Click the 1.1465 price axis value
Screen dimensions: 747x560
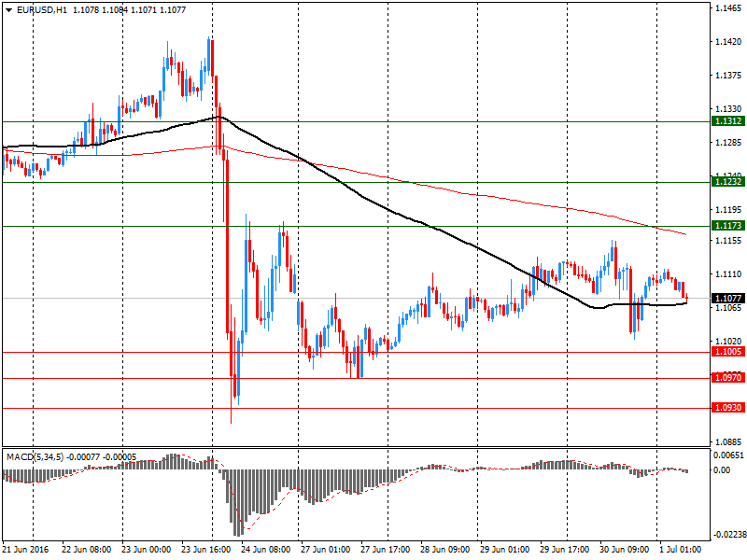728,8
